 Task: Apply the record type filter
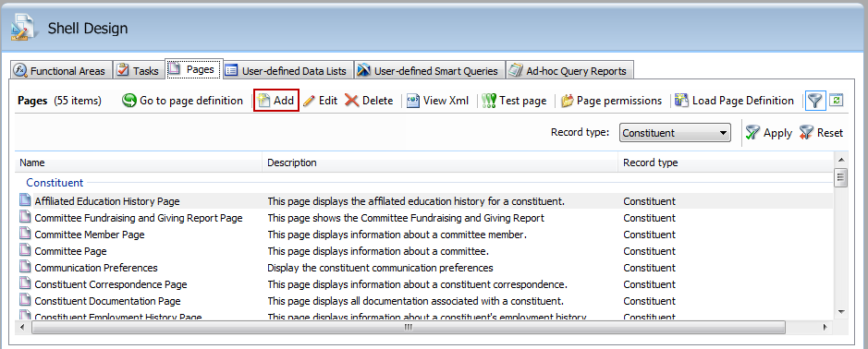(769, 133)
